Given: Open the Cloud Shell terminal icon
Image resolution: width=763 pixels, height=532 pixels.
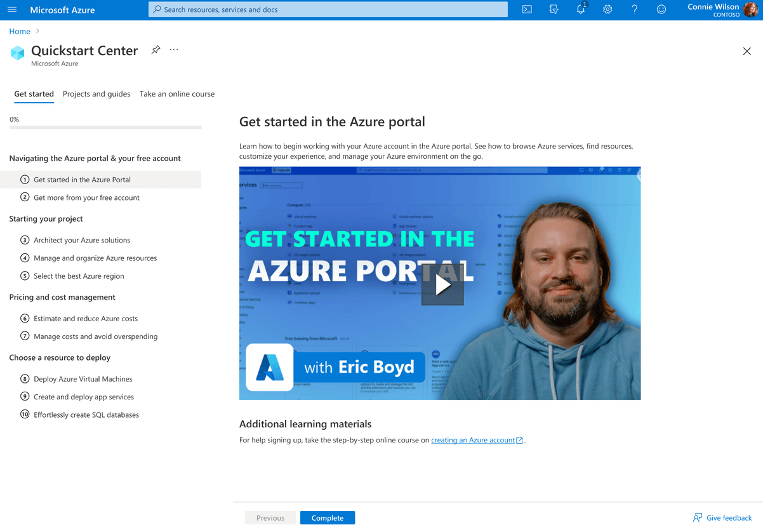Looking at the screenshot, I should [x=527, y=10].
